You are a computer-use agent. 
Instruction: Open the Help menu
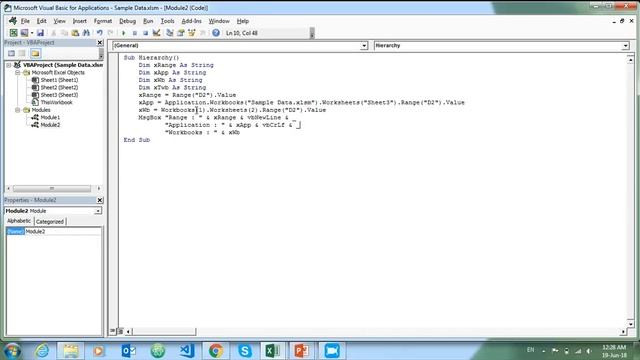pyautogui.click(x=242, y=21)
